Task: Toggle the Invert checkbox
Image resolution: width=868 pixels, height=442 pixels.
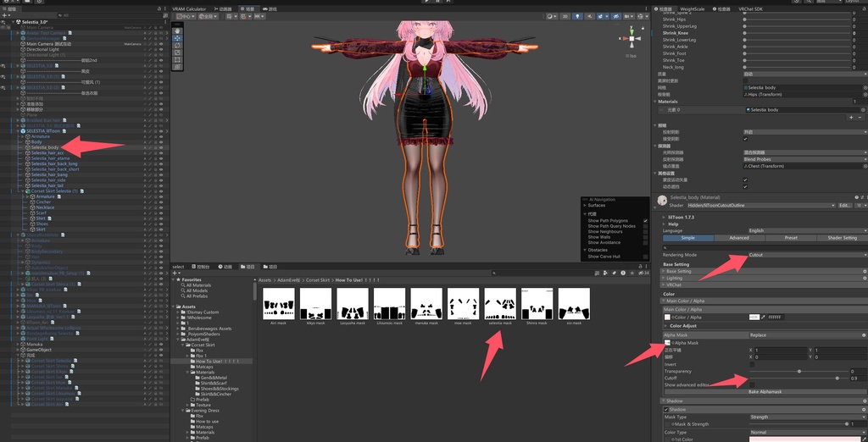Action: 752,365
